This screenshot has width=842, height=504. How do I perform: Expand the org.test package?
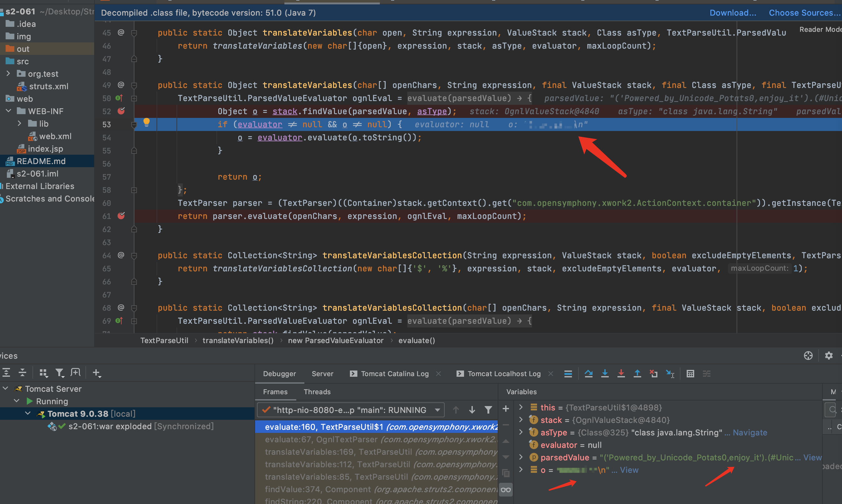8,73
